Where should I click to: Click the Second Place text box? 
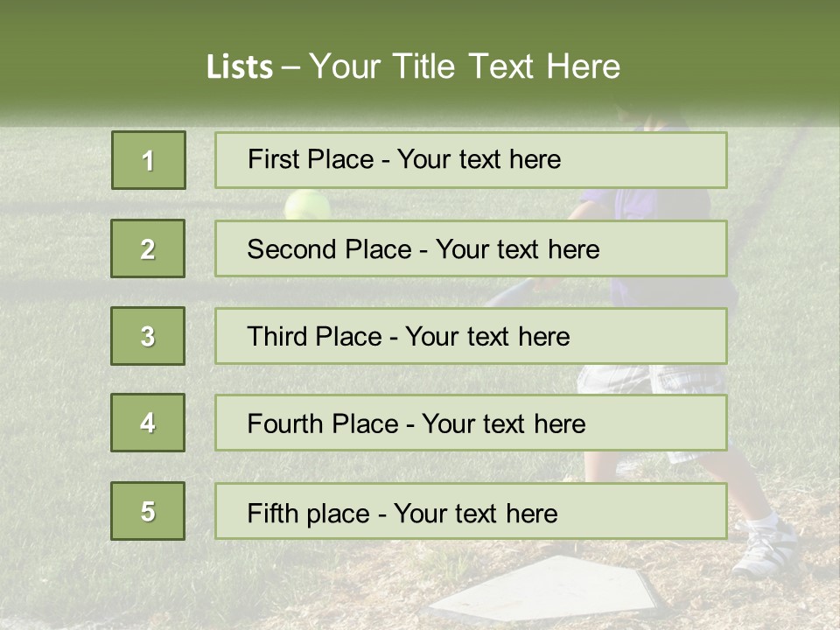(471, 248)
